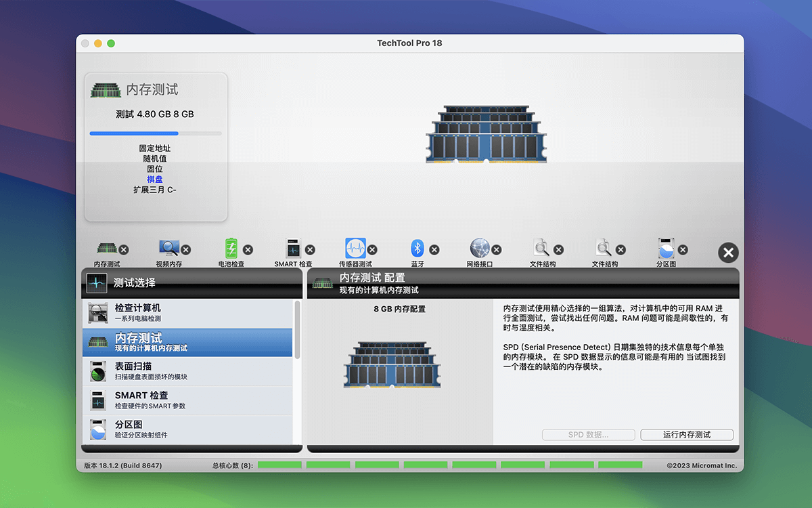Click the pulse icon in the 测试选择 header
812x508 pixels.
(x=97, y=283)
